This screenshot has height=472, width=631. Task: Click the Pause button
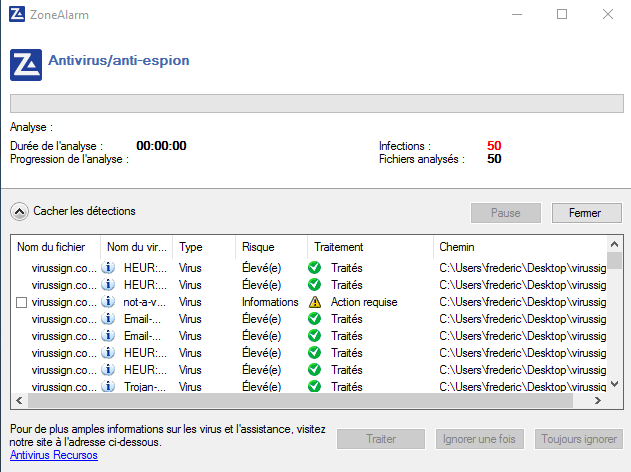pyautogui.click(x=506, y=213)
